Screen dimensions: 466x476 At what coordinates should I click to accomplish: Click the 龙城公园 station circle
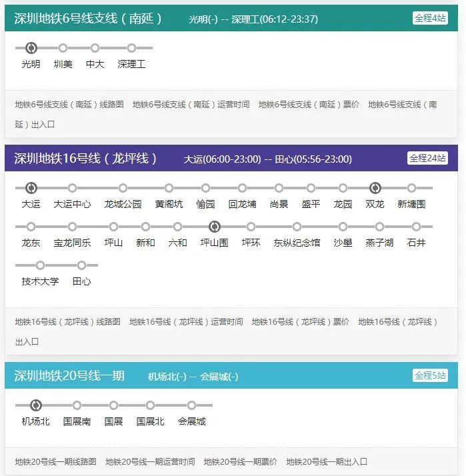pos(123,188)
